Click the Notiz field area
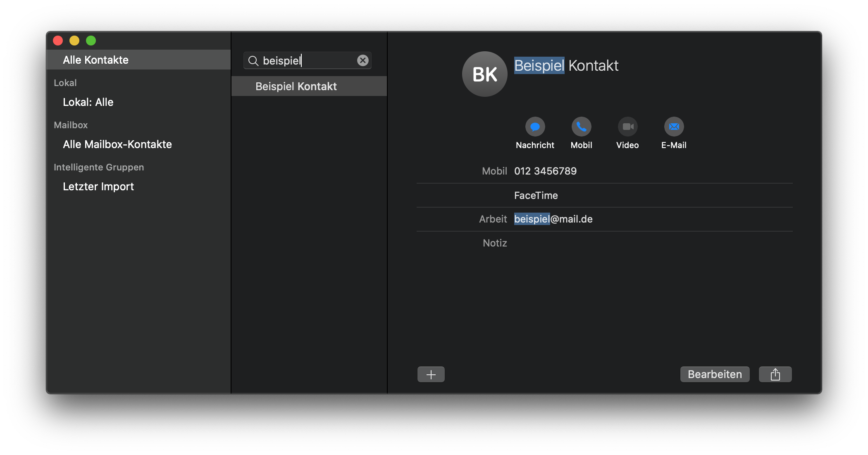The height and width of the screenshot is (455, 868). [620, 243]
